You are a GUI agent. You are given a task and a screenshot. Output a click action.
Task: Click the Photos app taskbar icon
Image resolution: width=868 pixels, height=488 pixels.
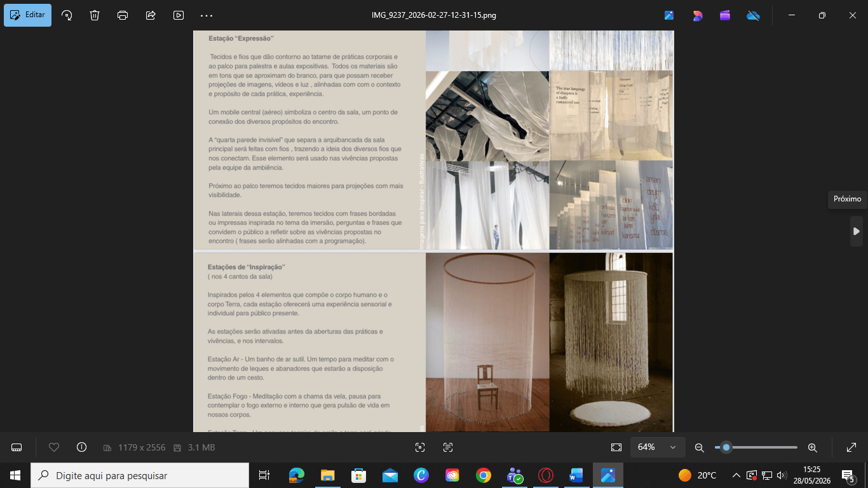pos(608,475)
